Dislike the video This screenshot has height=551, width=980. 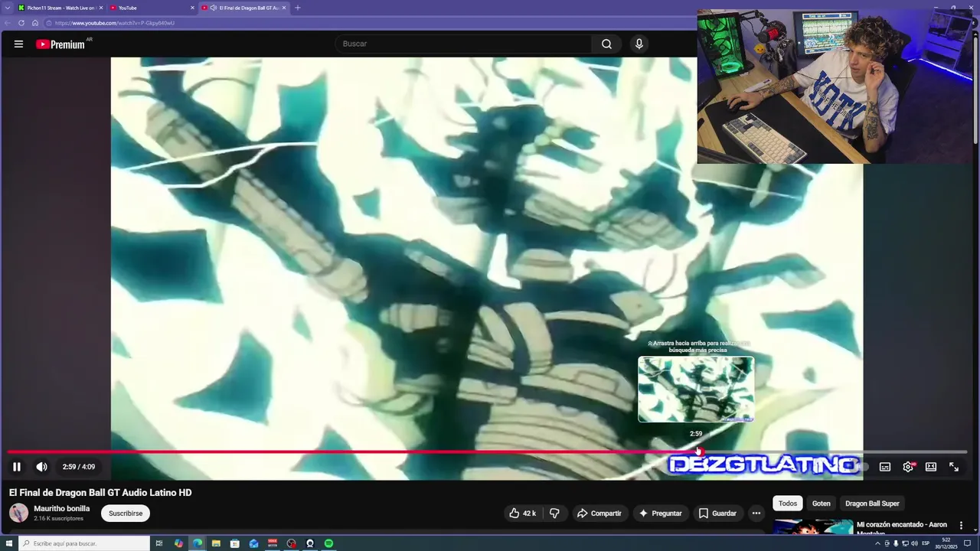click(554, 514)
